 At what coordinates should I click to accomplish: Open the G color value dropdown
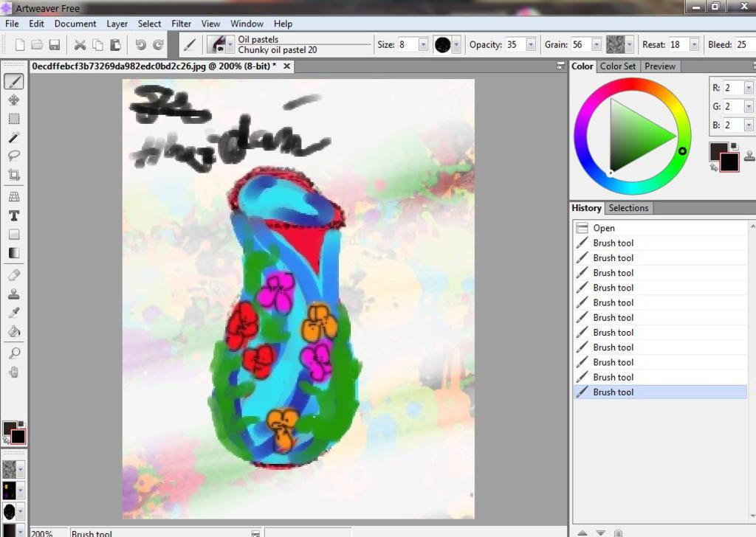[749, 106]
